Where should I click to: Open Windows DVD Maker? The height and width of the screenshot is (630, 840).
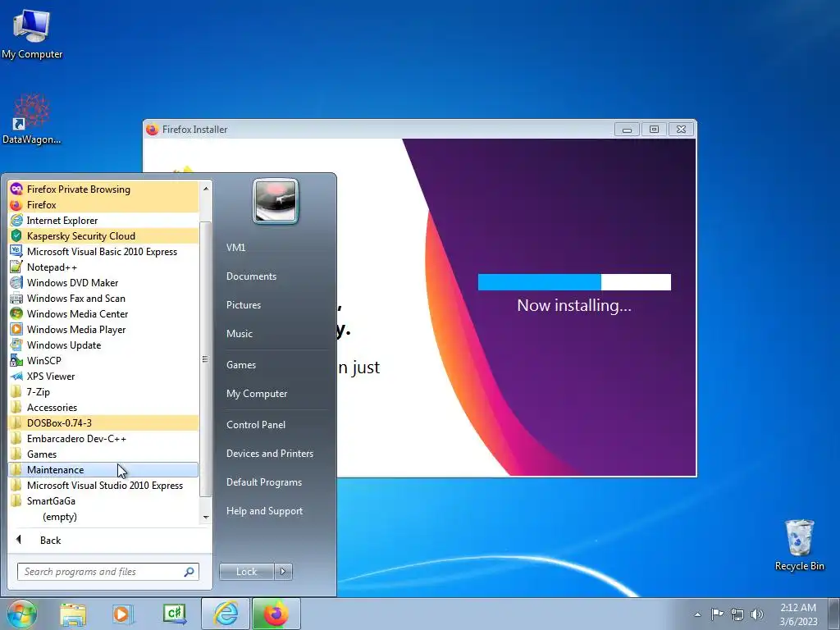103,282
